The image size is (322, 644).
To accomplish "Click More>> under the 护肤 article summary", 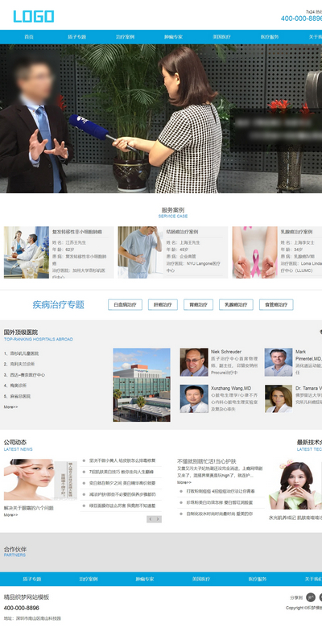I will (x=184, y=482).
